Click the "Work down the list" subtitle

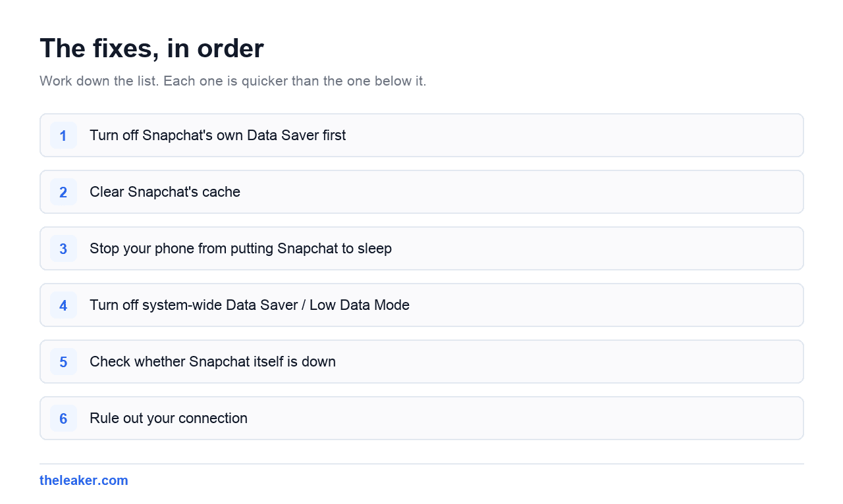click(x=233, y=82)
